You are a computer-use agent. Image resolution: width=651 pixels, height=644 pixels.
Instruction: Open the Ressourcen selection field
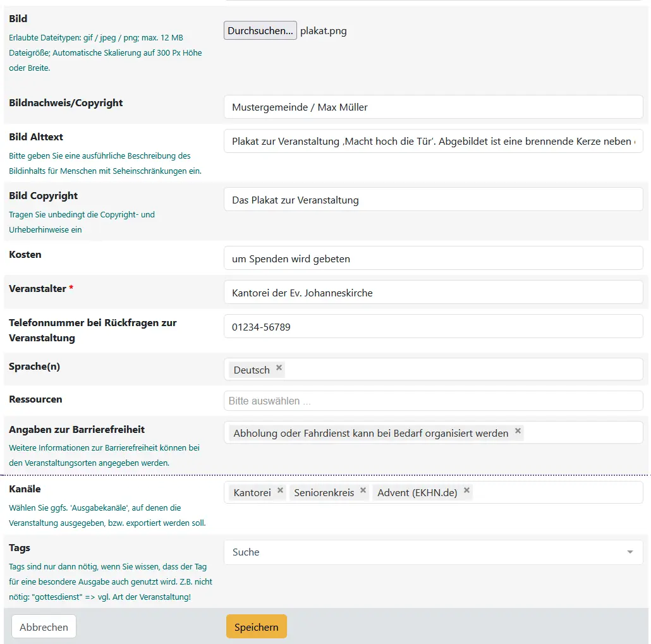[433, 401]
